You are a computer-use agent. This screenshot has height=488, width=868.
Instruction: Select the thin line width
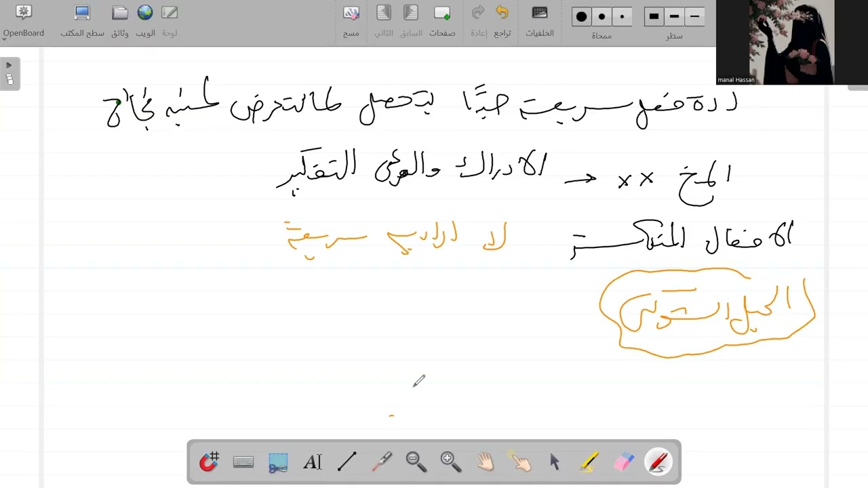click(694, 17)
